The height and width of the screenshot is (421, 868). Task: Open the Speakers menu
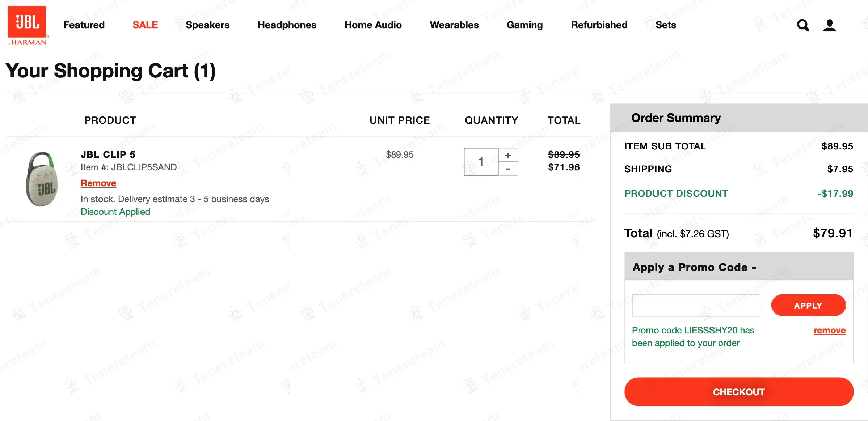(x=207, y=25)
